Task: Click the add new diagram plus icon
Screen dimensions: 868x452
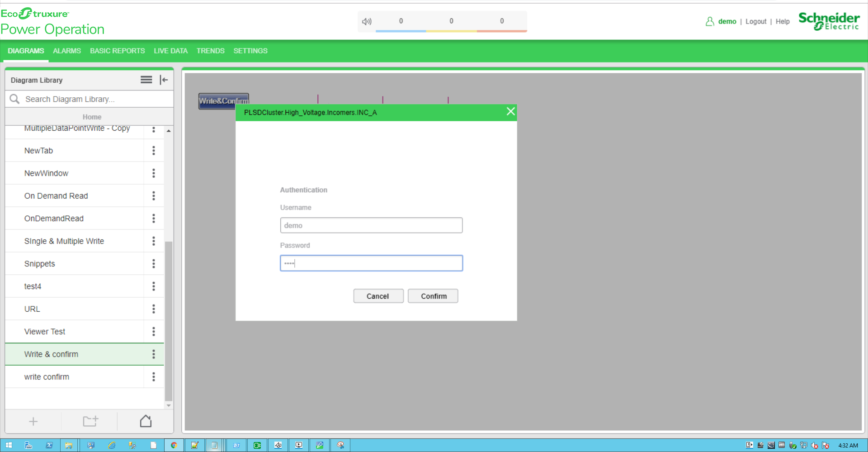Action: pyautogui.click(x=33, y=421)
